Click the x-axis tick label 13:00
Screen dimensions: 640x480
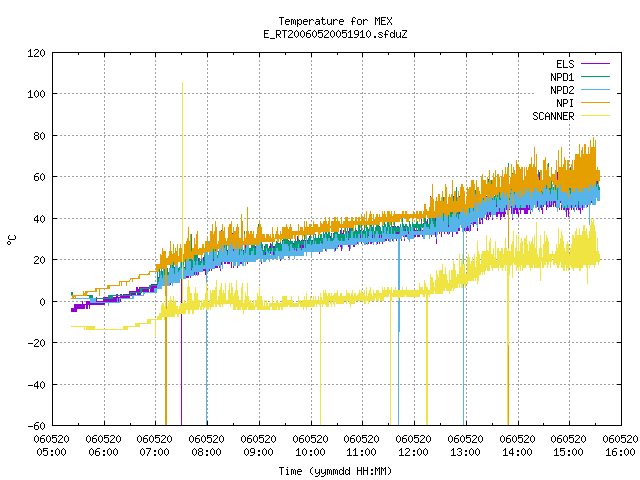465,452
